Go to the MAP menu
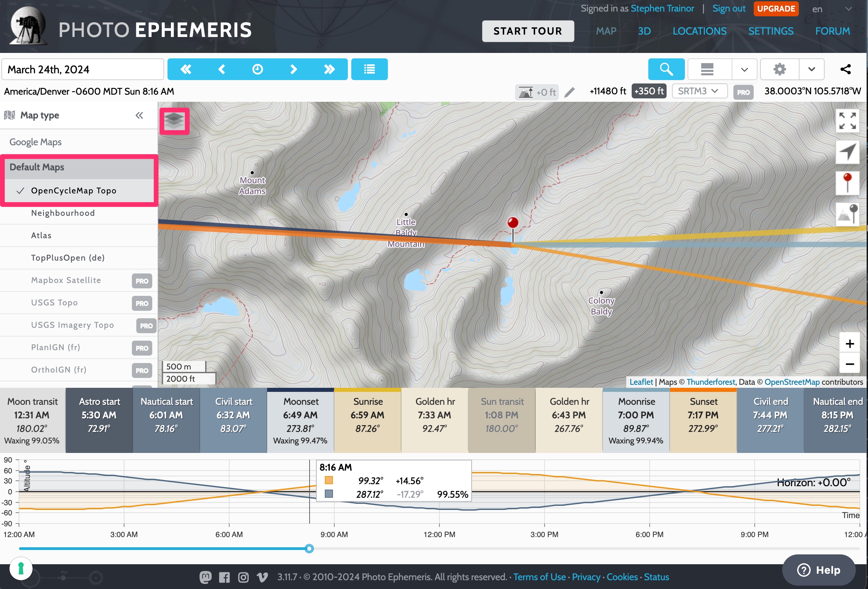The image size is (868, 589). (606, 31)
